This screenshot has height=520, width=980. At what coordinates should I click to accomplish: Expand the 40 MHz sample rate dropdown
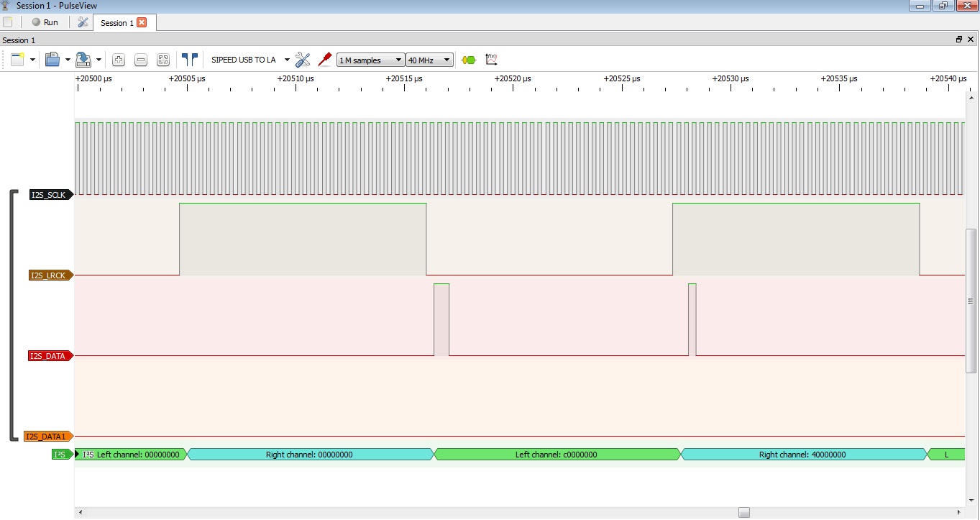tap(429, 60)
